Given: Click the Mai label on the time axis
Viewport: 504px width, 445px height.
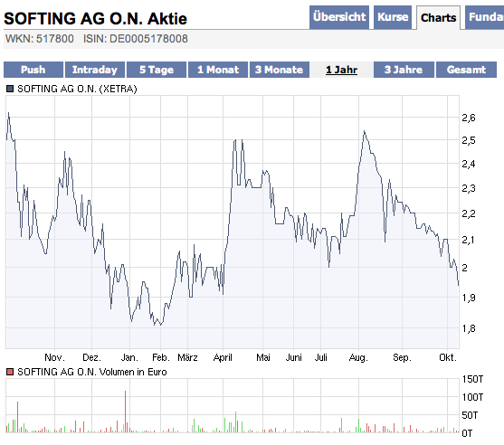Looking at the screenshot, I should click(263, 357).
